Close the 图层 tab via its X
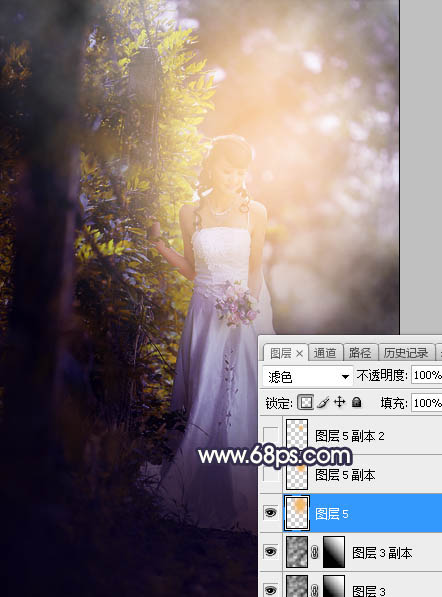442x597 pixels. pyautogui.click(x=300, y=353)
